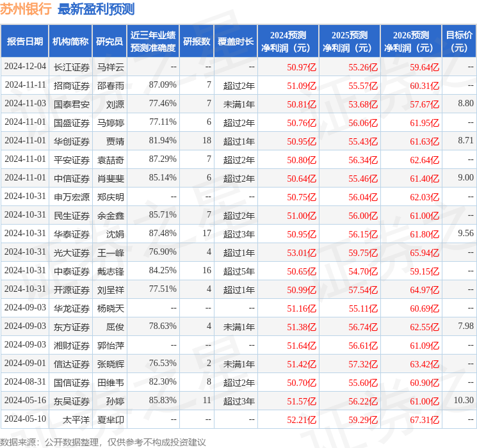
Task: Select the 中信证券 institution cell
Action: tap(72, 179)
